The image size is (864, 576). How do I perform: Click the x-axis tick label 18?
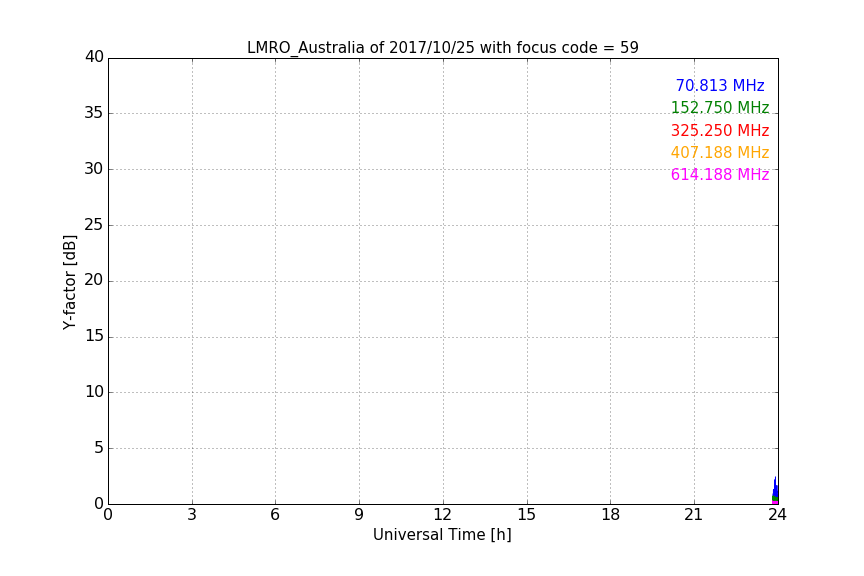pyautogui.click(x=611, y=515)
